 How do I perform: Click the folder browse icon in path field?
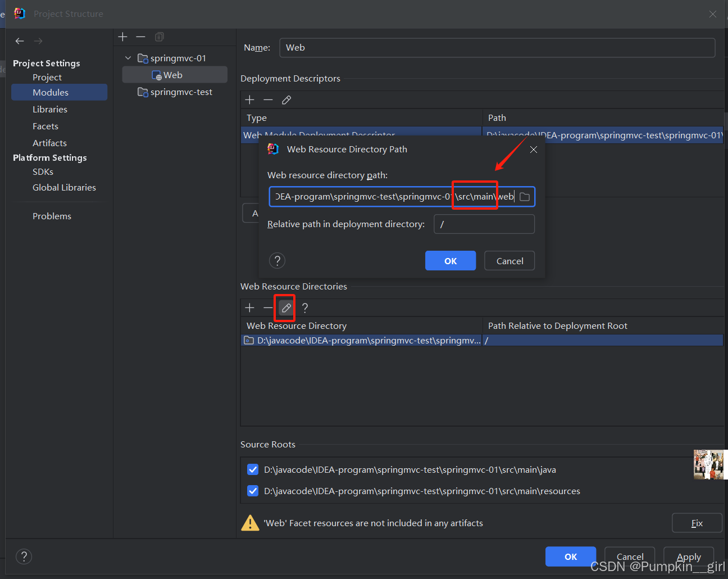(525, 197)
